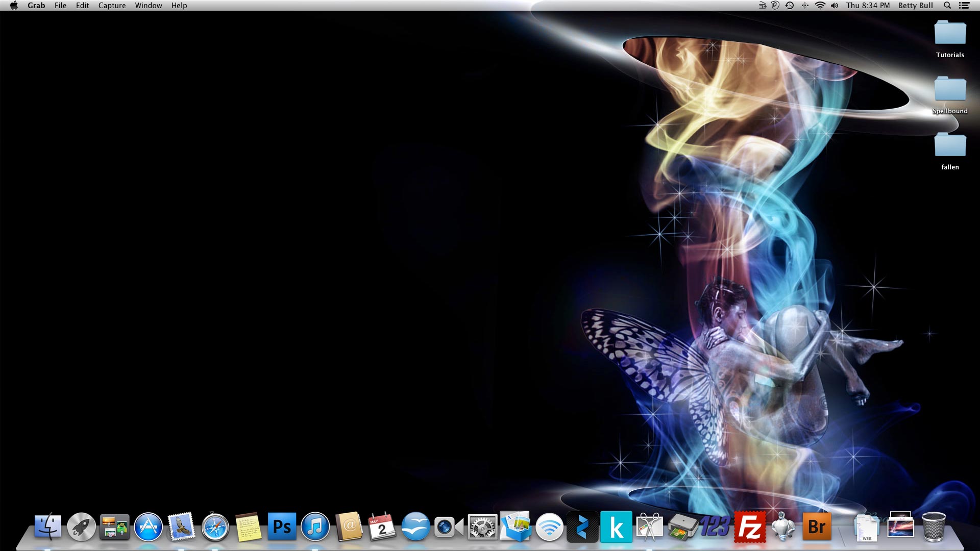Open the Apple menu
This screenshot has height=551, width=980.
14,6
